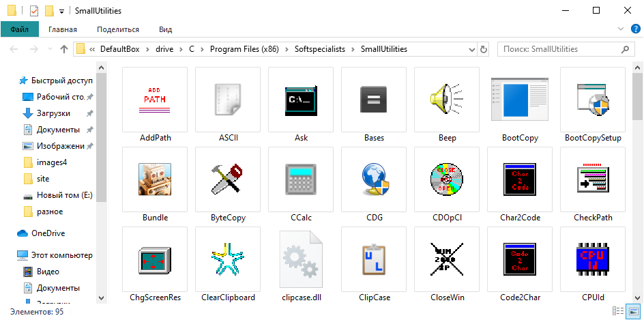Select Этот компьютер in navigation pane
644x320 pixels.
click(55, 255)
